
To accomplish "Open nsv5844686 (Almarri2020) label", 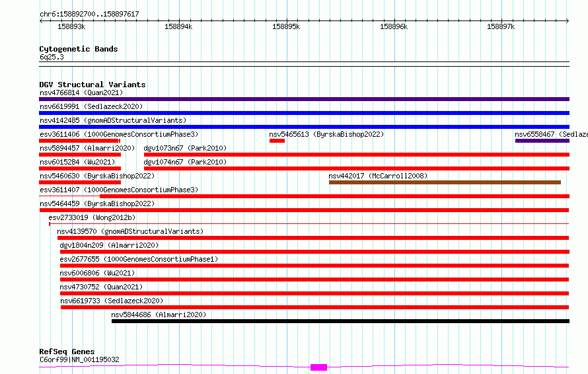I will click(x=159, y=315).
